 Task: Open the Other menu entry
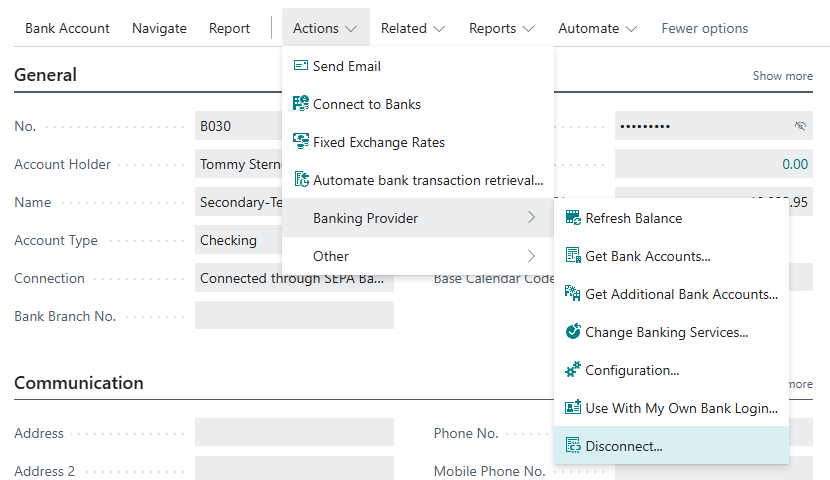tap(418, 256)
